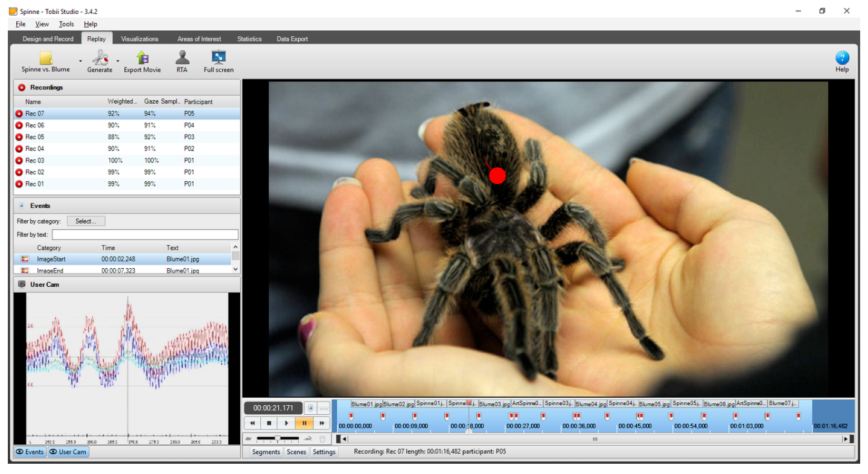Stop the replay

(269, 423)
